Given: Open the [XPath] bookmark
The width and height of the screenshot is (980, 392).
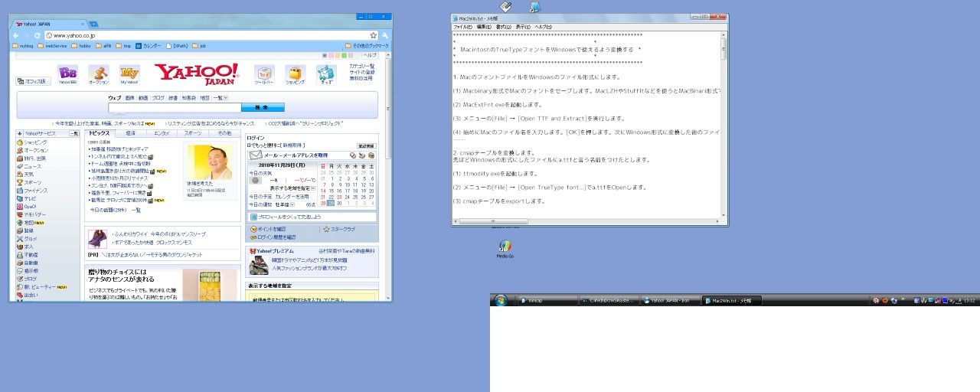Looking at the screenshot, I should [177, 46].
